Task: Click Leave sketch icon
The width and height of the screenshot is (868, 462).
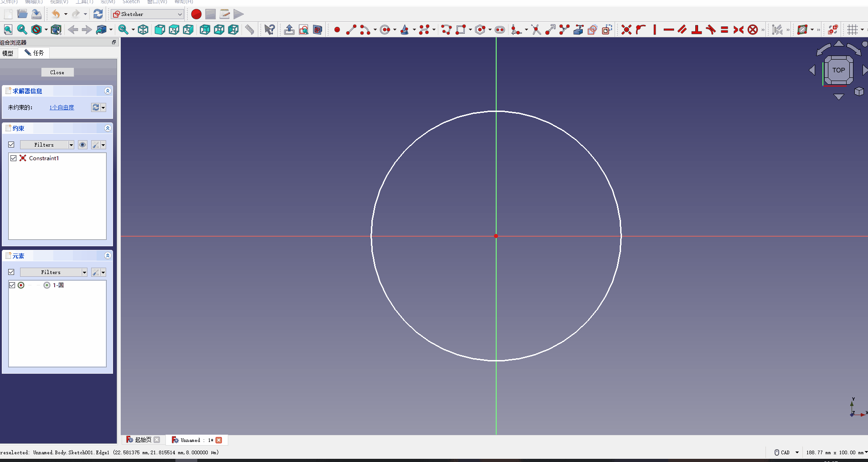Action: pos(289,30)
